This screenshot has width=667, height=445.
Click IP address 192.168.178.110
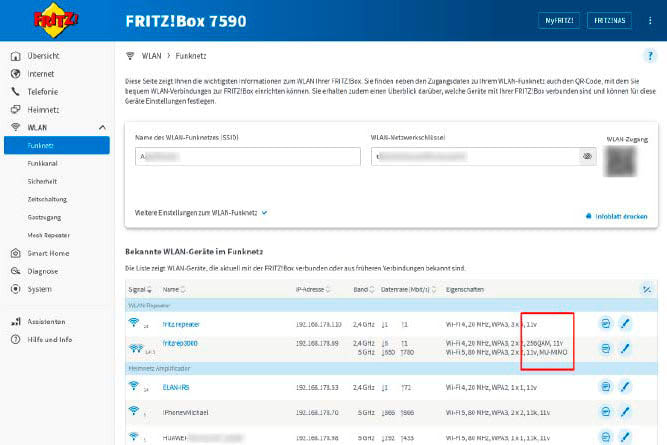[x=319, y=324]
